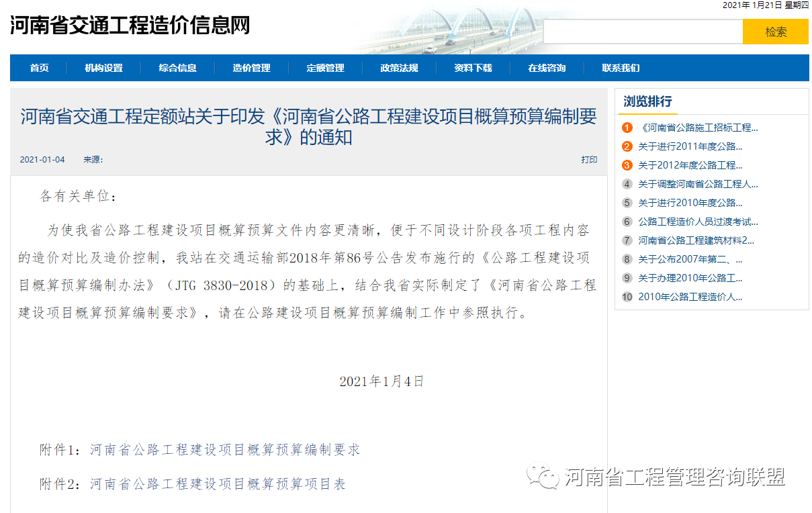This screenshot has width=812, height=513.
Task: Open attachment 河南省公路工程建设项目概算预算项目表
Action: point(218,484)
